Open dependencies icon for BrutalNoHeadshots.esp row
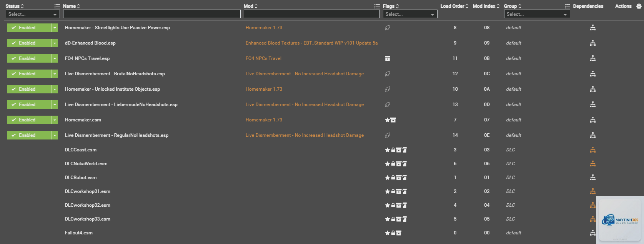The height and width of the screenshot is (244, 644). tap(593, 74)
